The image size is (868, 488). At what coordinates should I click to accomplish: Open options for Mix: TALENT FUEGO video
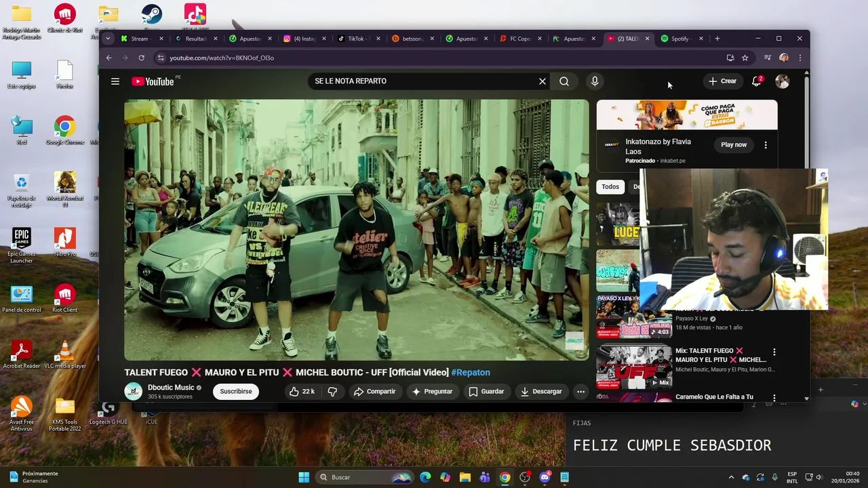point(774,352)
